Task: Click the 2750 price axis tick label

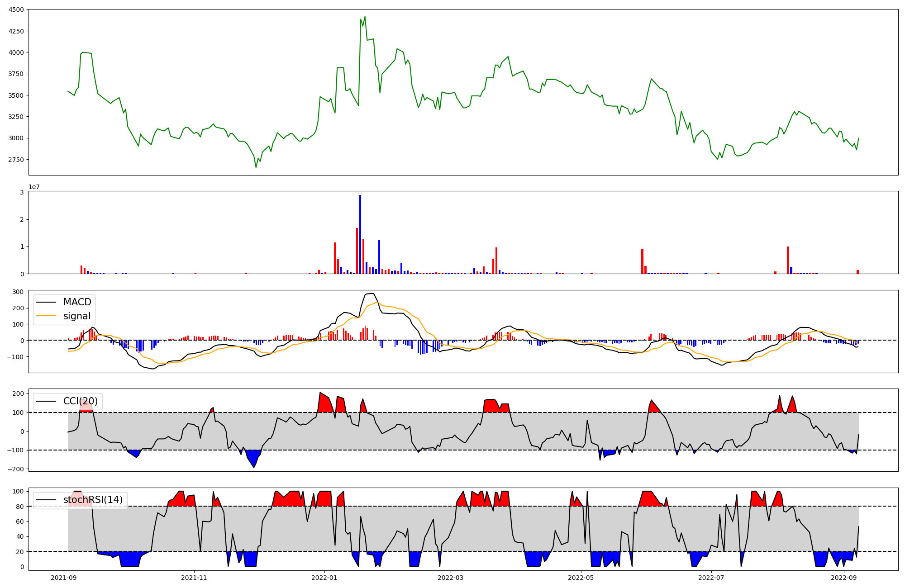Action: pyautogui.click(x=15, y=160)
